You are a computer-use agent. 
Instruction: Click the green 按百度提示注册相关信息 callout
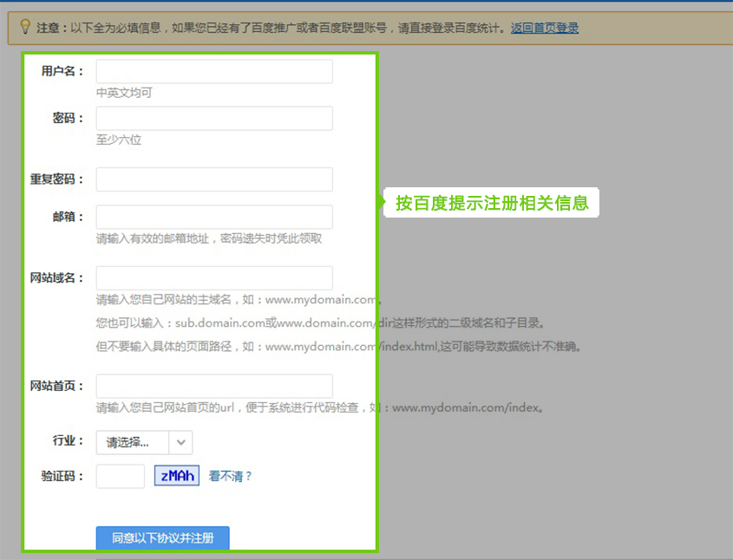492,203
